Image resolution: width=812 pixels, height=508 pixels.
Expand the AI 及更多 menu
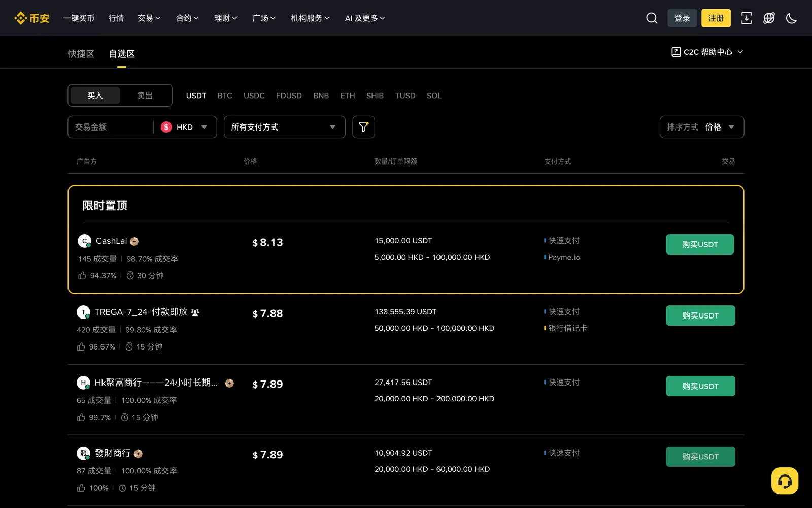click(x=365, y=18)
